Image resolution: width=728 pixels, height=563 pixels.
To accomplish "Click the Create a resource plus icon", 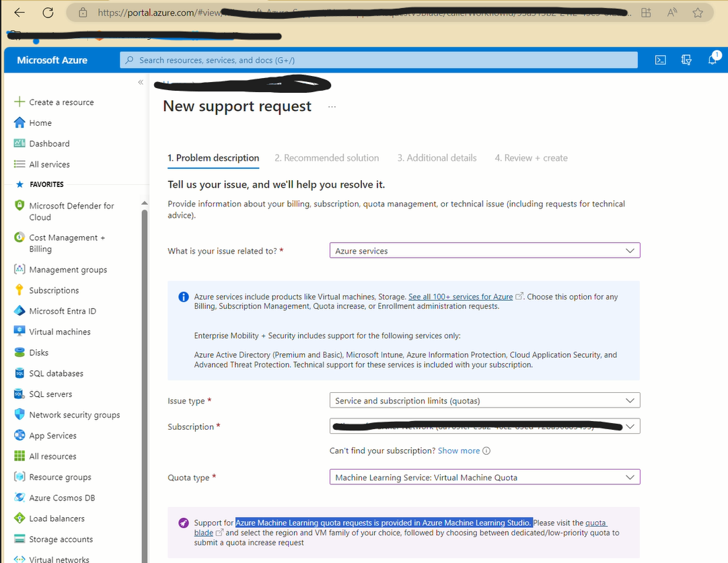I will (20, 102).
